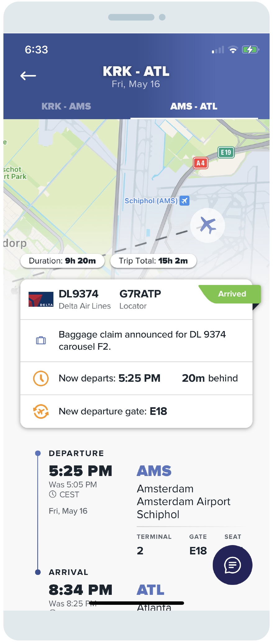
Task: Tap the departure timeline dot
Action: 38,453
